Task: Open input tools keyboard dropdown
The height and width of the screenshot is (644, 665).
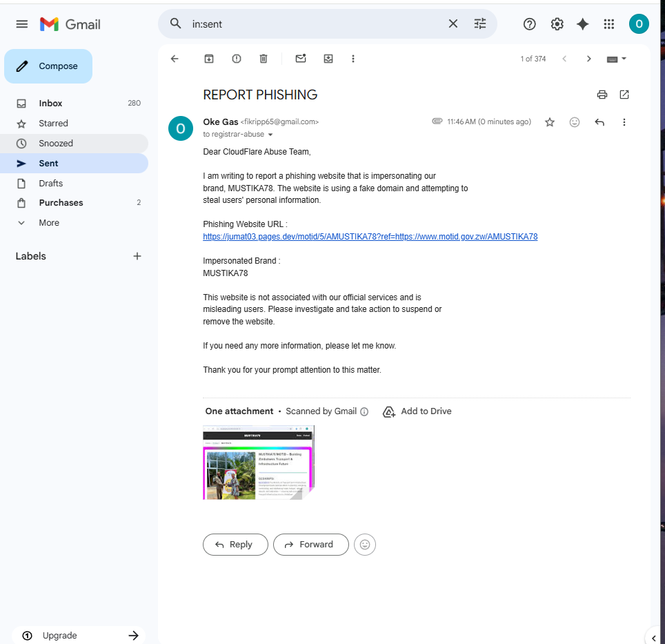Action: point(617,59)
